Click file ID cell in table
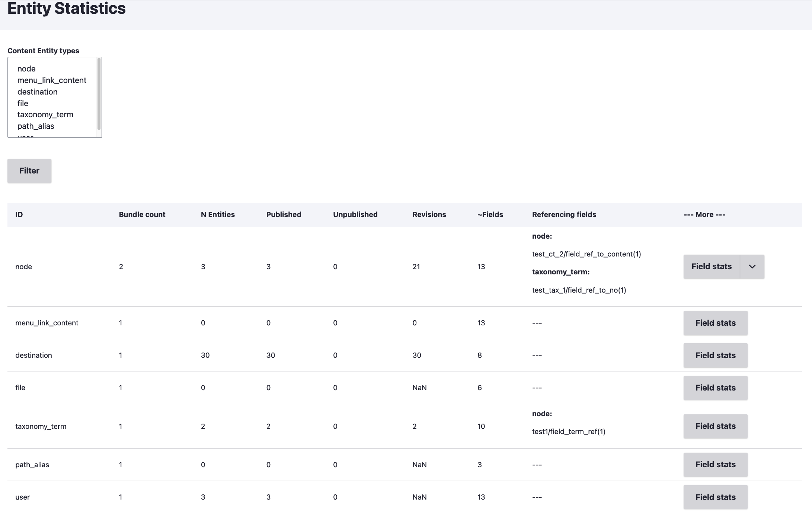Viewport: 812px width, 513px height. pyautogui.click(x=20, y=388)
